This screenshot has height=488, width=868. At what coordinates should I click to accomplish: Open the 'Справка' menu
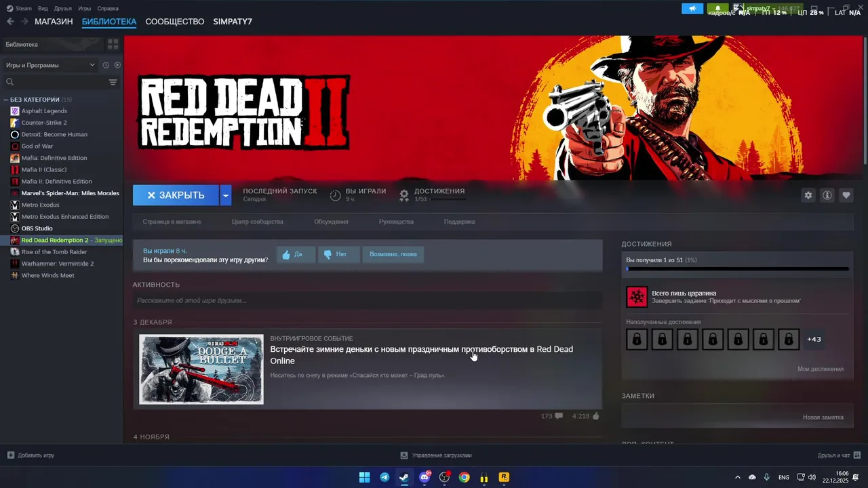coord(108,8)
